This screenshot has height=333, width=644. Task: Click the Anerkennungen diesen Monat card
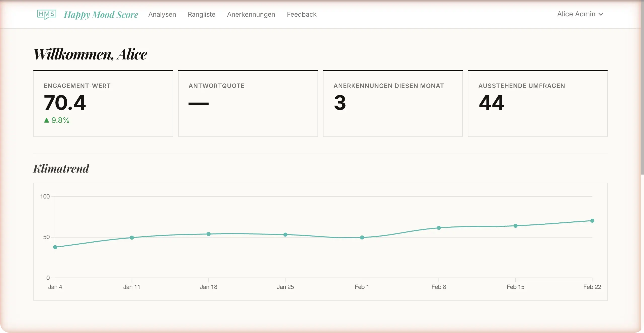pos(393,103)
